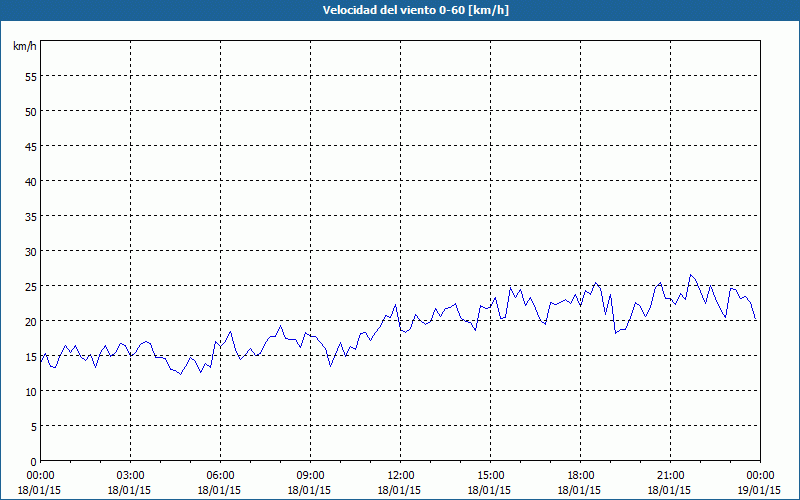
Task: Click the 03:00 time axis label
Action: [131, 476]
